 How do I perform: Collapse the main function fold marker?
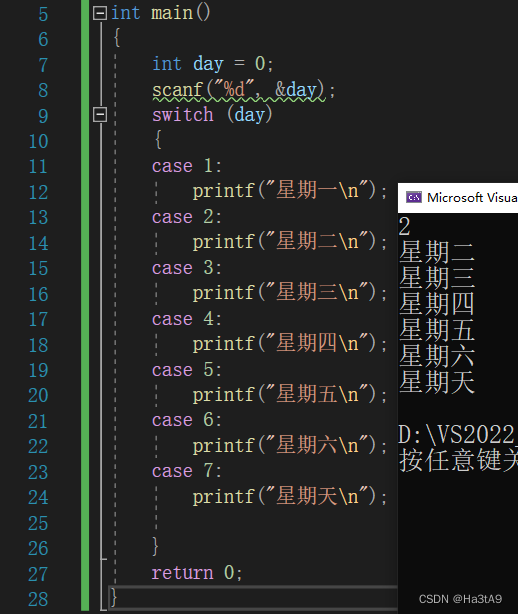click(x=100, y=14)
